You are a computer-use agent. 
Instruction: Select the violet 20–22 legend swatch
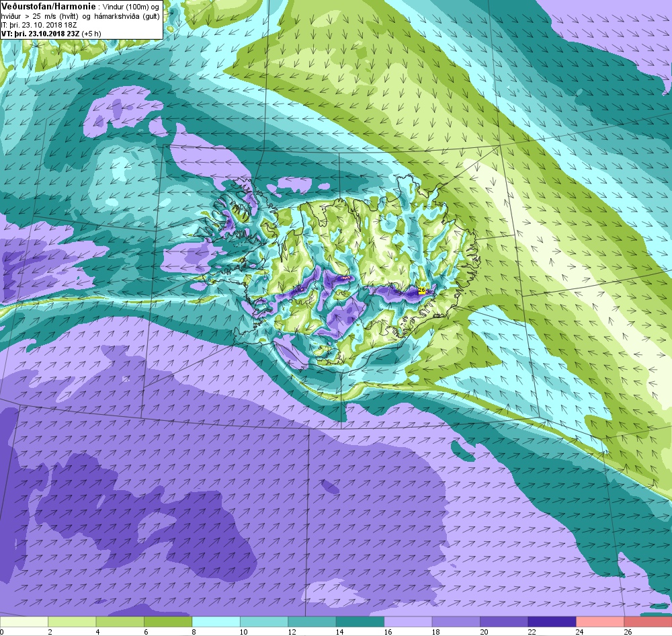pos(504,622)
